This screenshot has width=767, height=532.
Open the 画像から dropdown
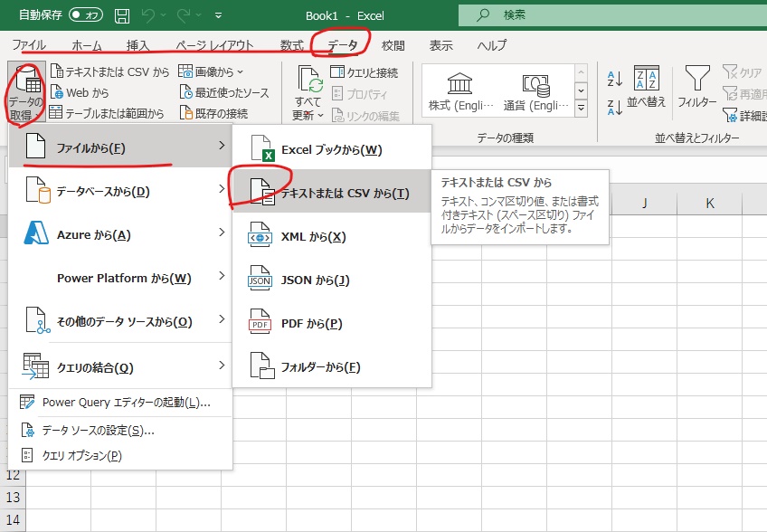point(211,71)
